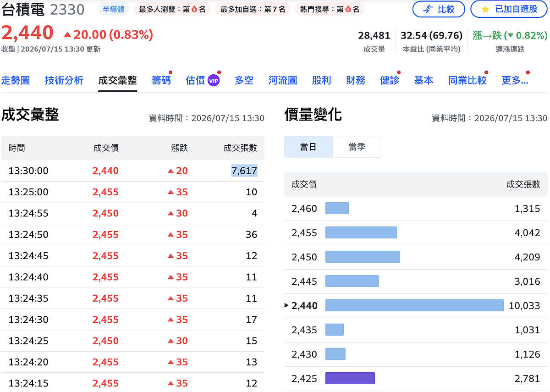This screenshot has width=550, height=392.
Task: Open the 河流圖 tab
Action: pos(283,81)
